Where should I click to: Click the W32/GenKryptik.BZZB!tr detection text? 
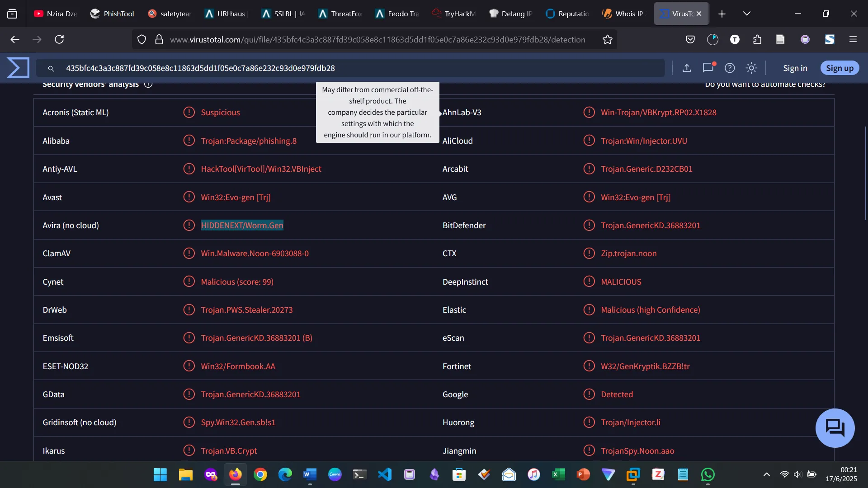645,366
